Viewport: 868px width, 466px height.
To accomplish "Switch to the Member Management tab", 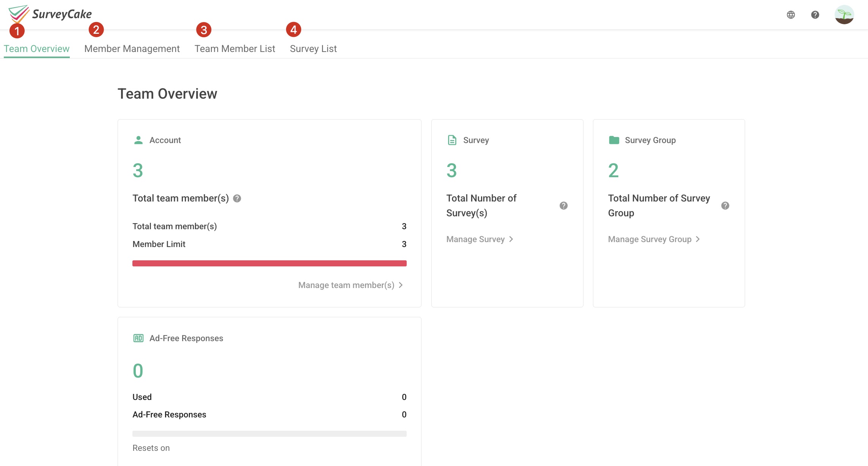I will (132, 48).
